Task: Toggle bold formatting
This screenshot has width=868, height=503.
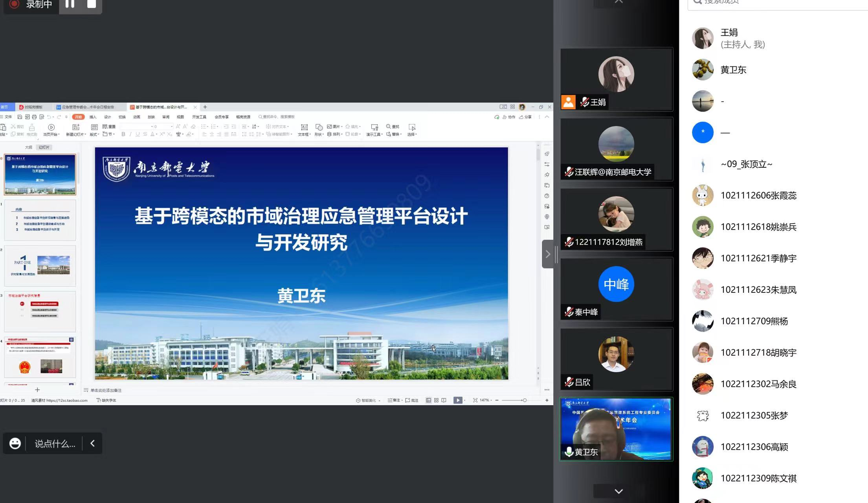Action: click(123, 134)
